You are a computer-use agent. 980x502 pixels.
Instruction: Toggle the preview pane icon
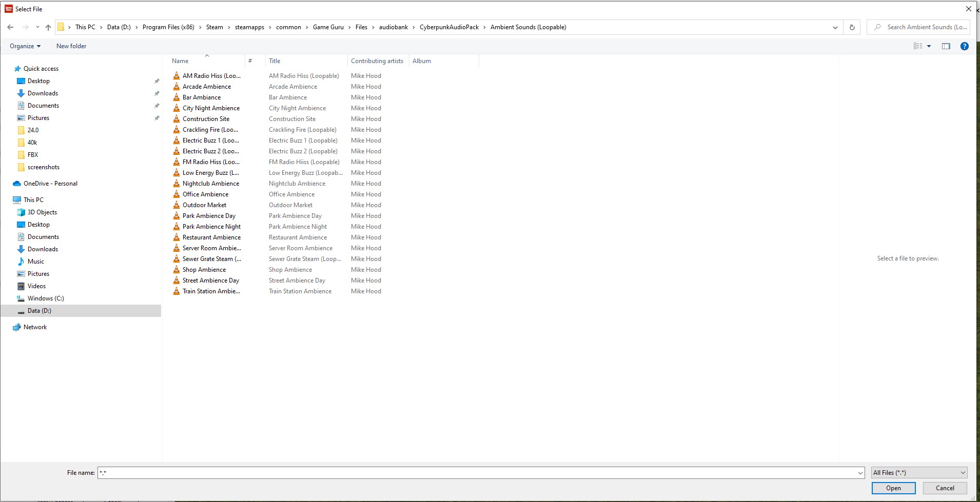[x=946, y=46]
